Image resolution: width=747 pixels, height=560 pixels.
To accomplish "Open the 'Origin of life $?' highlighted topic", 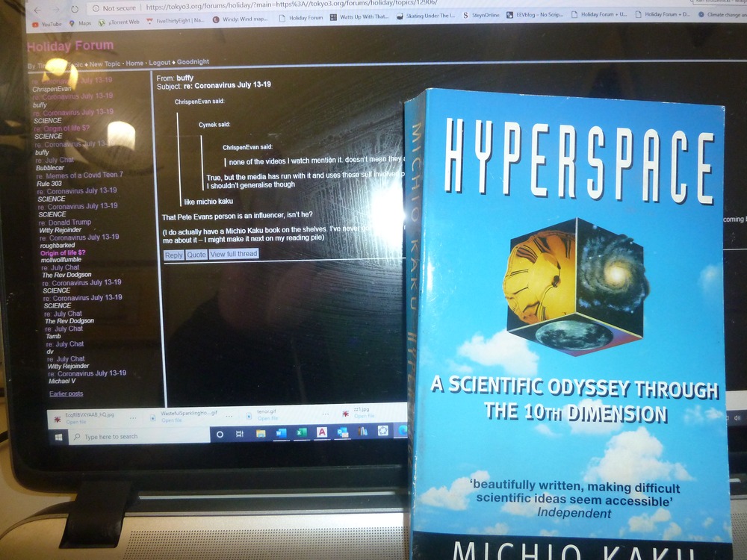I will (x=63, y=253).
